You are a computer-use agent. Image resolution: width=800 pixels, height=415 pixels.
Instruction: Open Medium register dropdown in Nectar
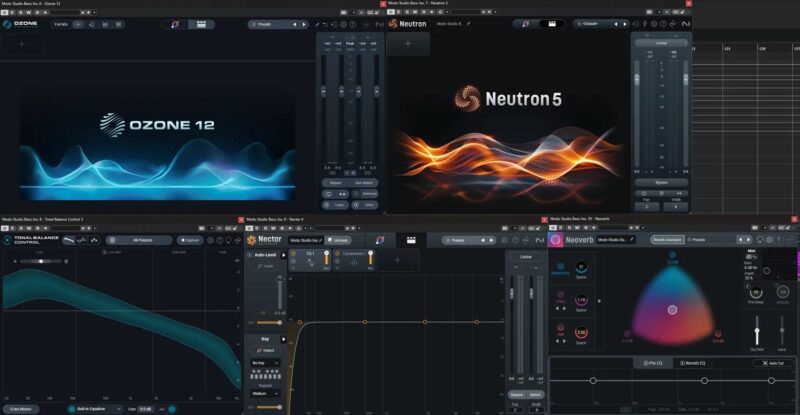coord(265,394)
